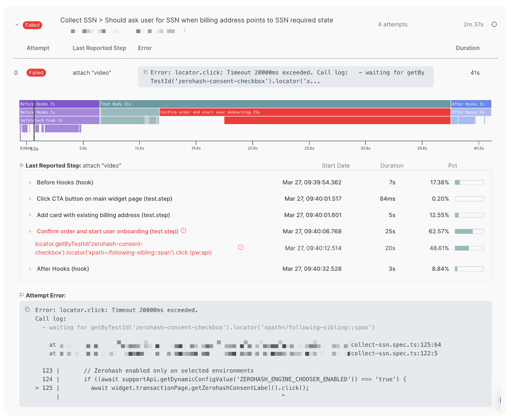Select the Test Body 31s timeline bar
Viewport: 511px width, 420px height.
275,104
